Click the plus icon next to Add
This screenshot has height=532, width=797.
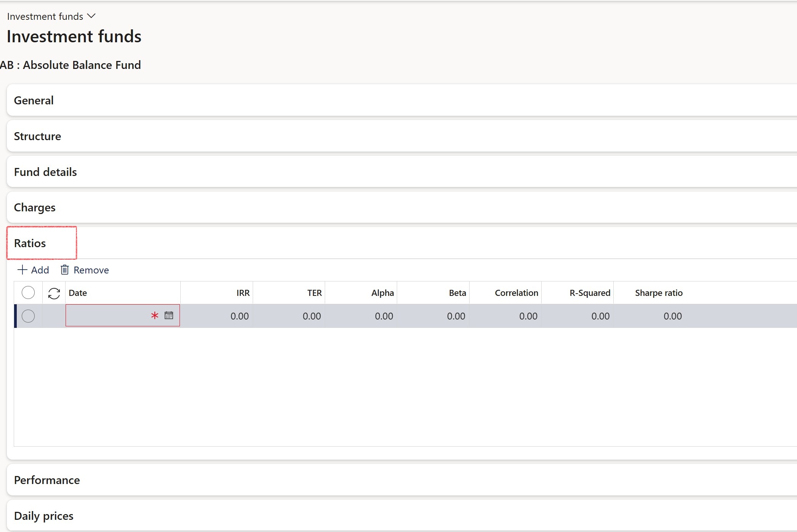22,270
